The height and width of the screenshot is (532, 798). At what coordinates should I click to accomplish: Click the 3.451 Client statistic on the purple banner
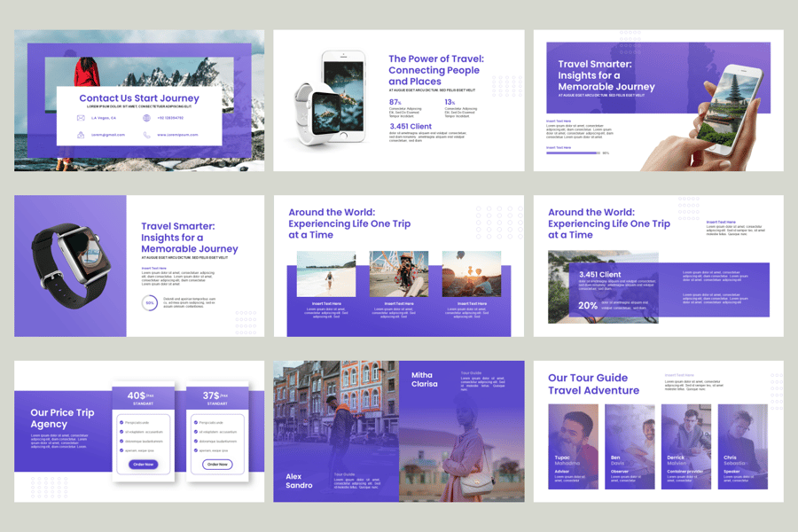[x=600, y=275]
